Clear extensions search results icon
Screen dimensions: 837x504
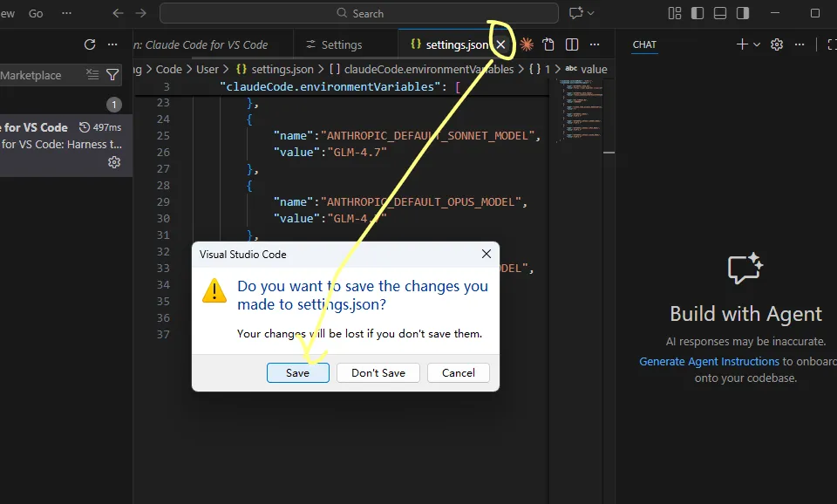click(x=92, y=74)
